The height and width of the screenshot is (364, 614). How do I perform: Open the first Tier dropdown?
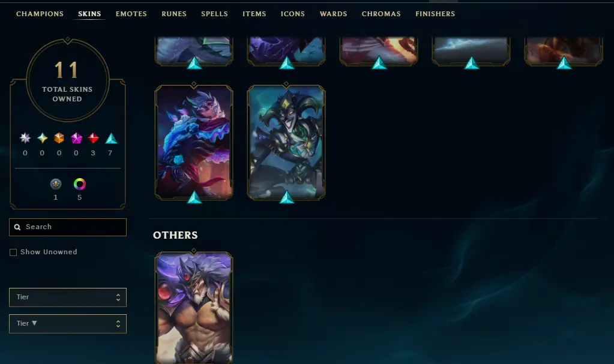(x=68, y=297)
